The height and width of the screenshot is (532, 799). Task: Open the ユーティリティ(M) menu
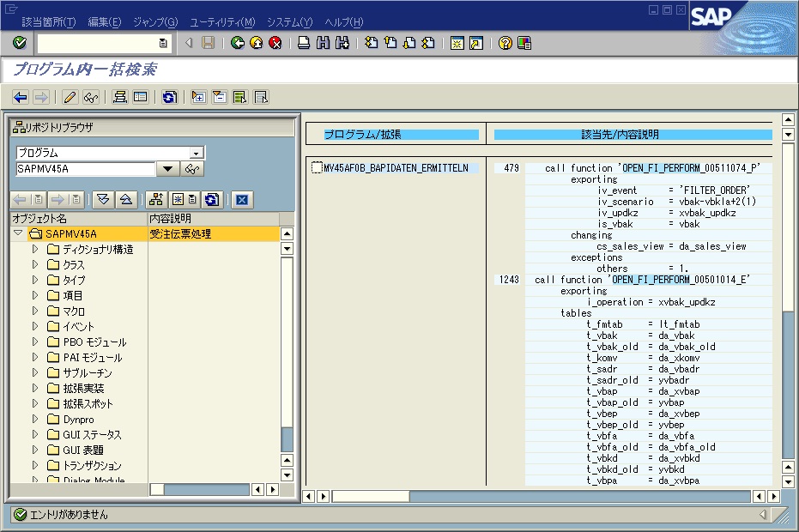pyautogui.click(x=222, y=21)
